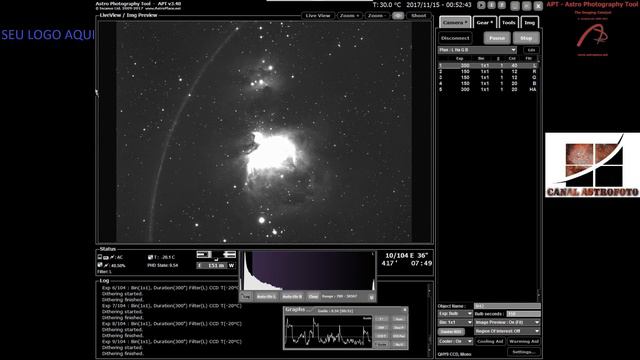Screen dimensions: 640x360
Task: Open the Exp Bulb dropdown
Action: 455,313
